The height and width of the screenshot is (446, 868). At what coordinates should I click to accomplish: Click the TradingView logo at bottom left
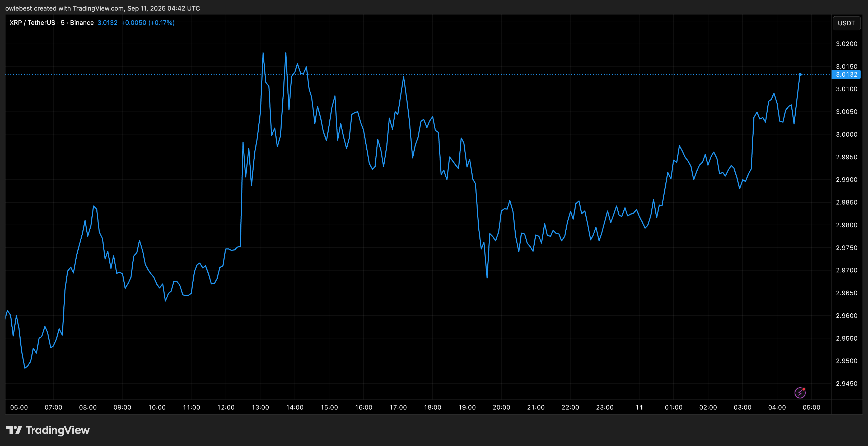[x=48, y=430]
